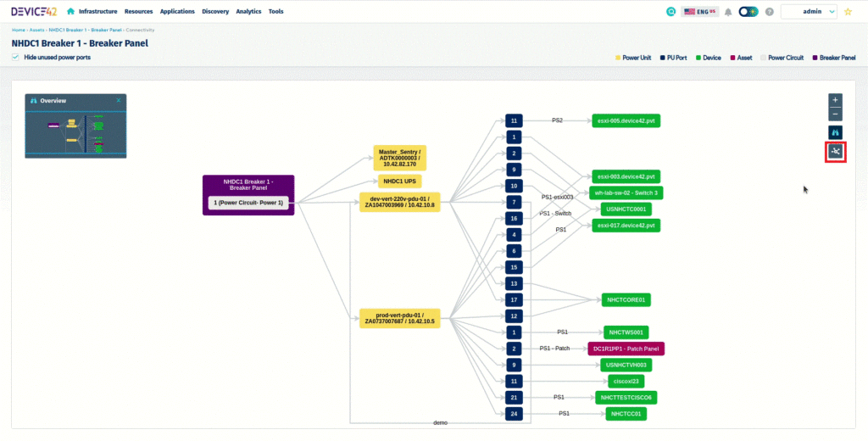Open the ENG US language selector

(x=699, y=12)
